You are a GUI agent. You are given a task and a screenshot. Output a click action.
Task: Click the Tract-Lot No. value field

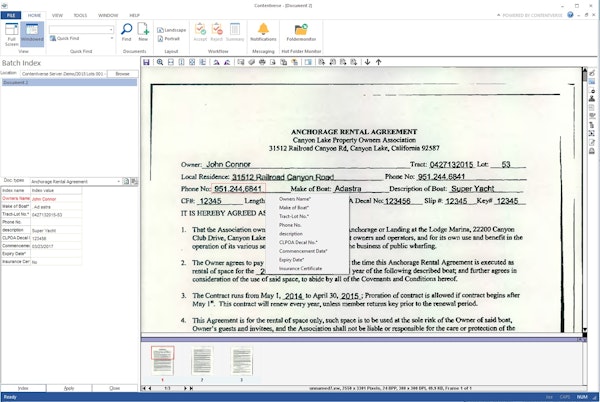pos(56,215)
